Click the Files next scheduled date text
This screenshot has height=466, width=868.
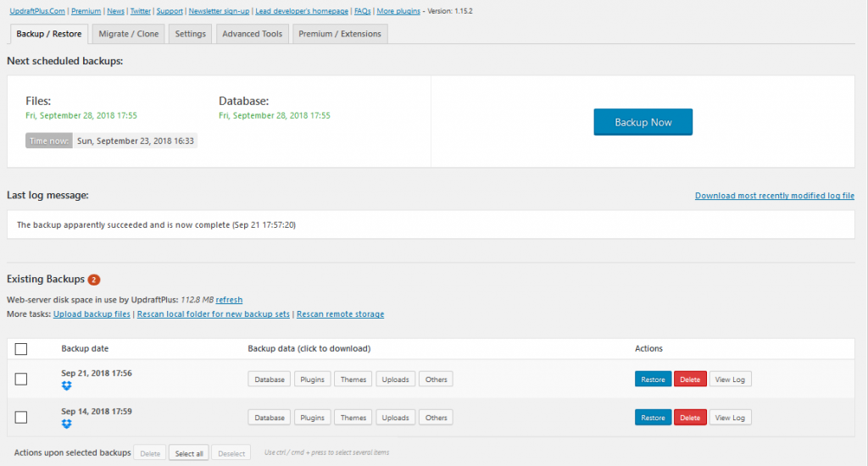[81, 116]
